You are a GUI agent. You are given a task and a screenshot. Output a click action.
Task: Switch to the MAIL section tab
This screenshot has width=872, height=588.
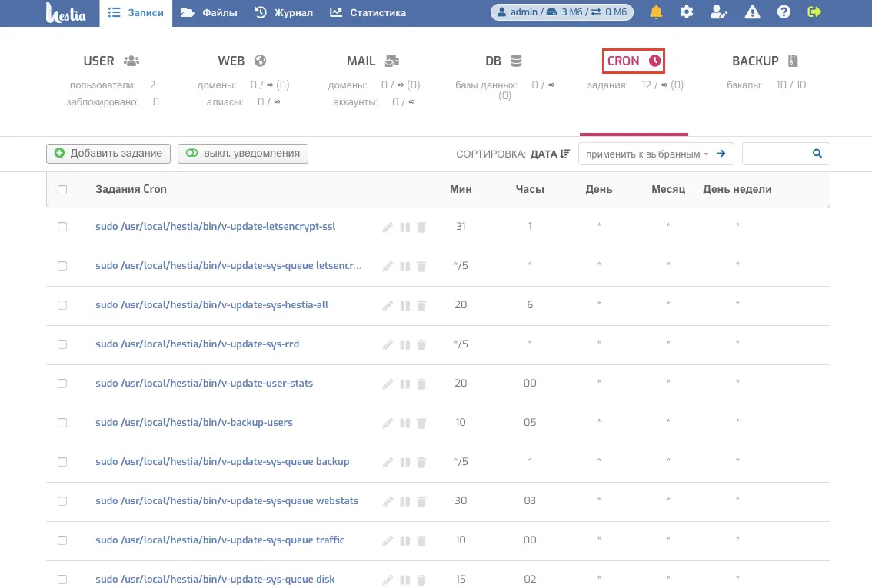tap(373, 61)
